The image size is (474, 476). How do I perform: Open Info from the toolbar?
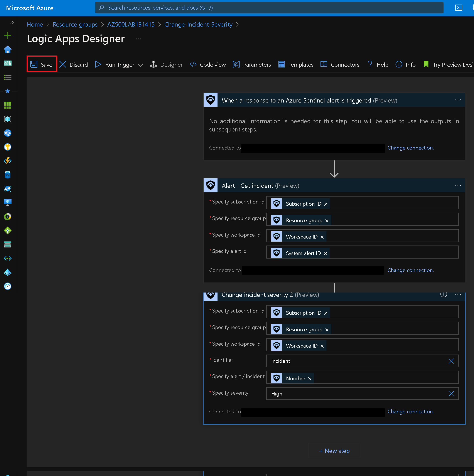click(x=405, y=65)
